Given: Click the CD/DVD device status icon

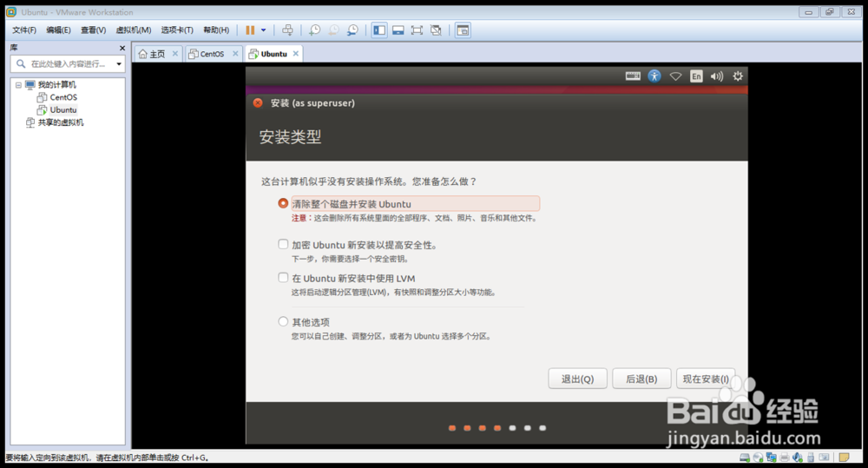Looking at the screenshot, I should click(x=758, y=458).
